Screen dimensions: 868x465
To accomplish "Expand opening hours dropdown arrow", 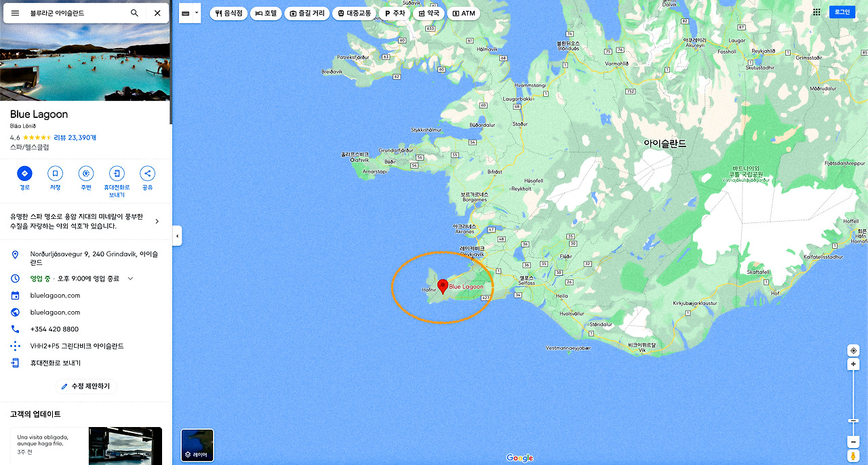I will [131, 279].
